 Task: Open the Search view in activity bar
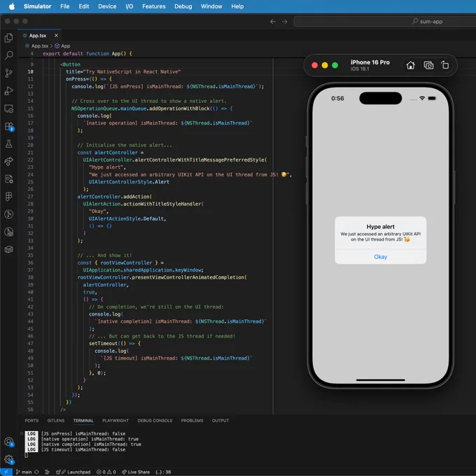(9, 55)
